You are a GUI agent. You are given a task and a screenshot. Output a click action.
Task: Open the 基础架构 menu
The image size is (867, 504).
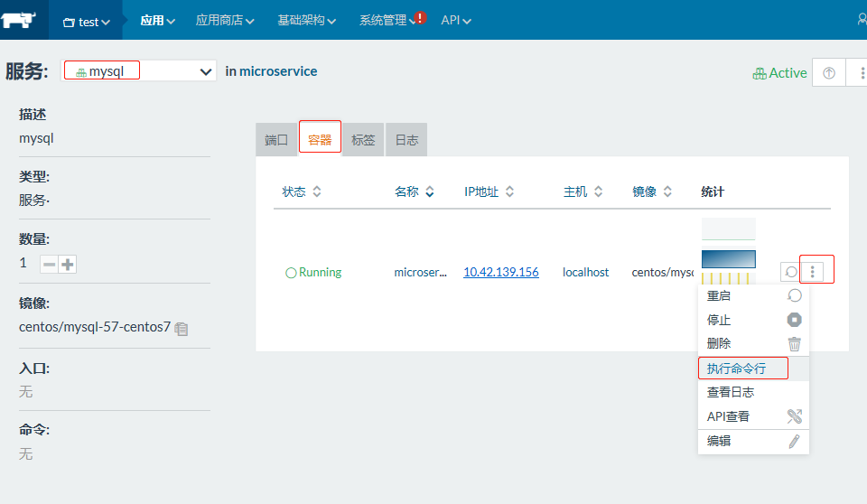pyautogui.click(x=306, y=21)
